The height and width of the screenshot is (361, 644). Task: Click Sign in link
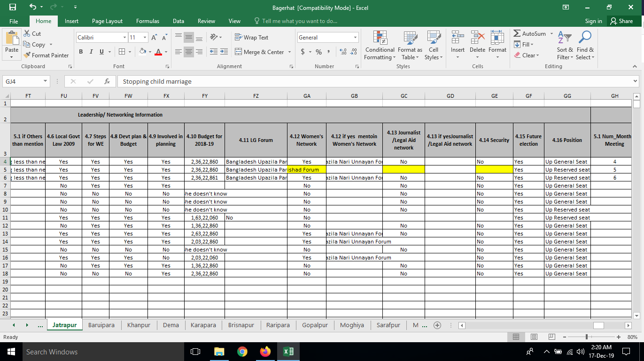(x=593, y=21)
